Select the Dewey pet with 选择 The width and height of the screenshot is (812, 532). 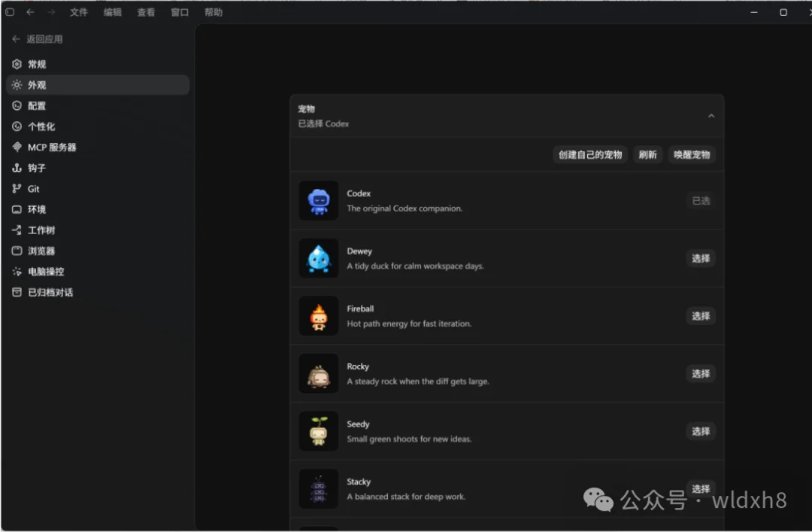click(701, 258)
